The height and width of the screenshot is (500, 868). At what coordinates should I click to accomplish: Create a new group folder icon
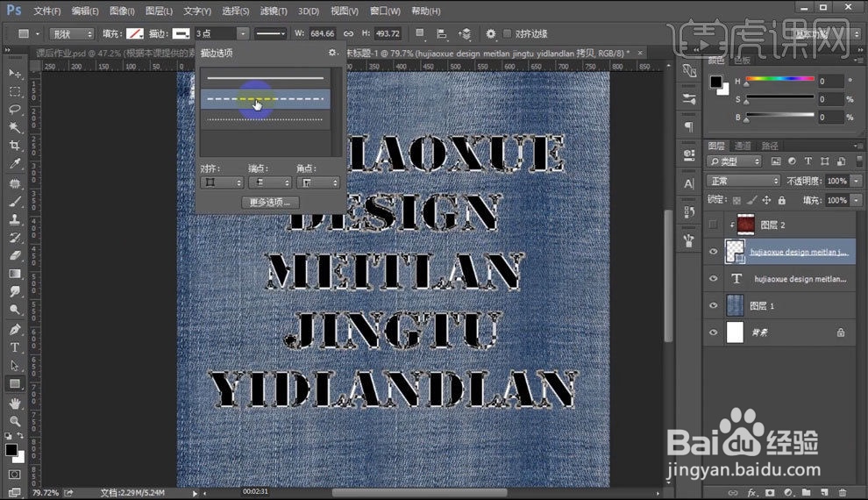coord(806,492)
